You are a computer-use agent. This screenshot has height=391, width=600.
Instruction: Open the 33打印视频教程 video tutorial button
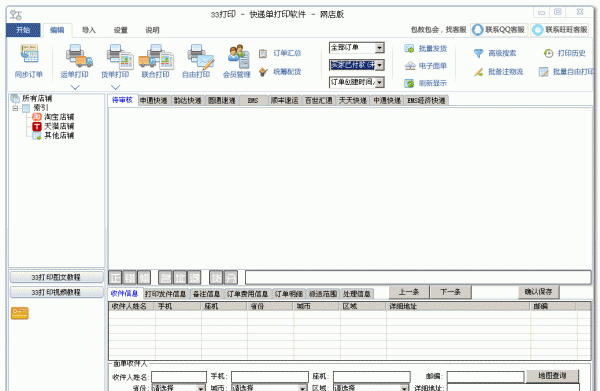click(x=56, y=292)
